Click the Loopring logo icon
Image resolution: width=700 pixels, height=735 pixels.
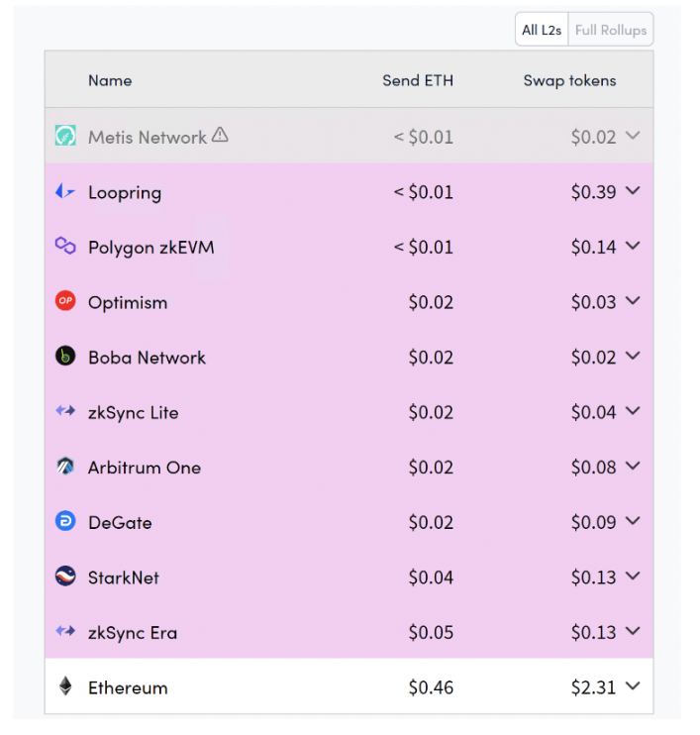point(65,192)
